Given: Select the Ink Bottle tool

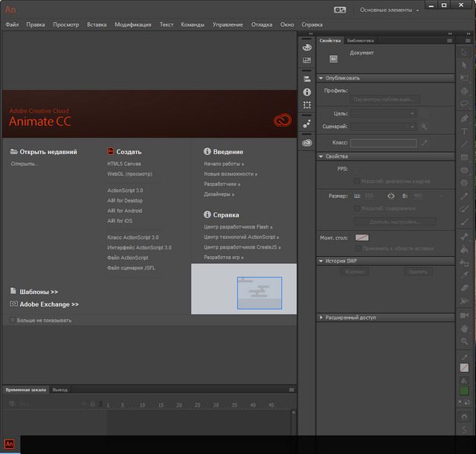Looking at the screenshot, I should (x=464, y=262).
